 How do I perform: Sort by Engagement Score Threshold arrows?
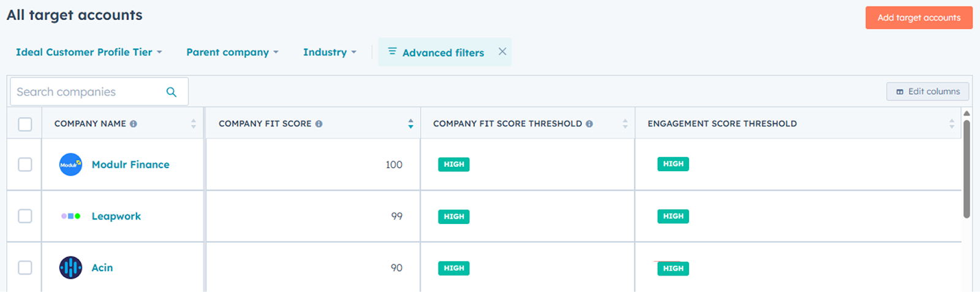coord(952,124)
